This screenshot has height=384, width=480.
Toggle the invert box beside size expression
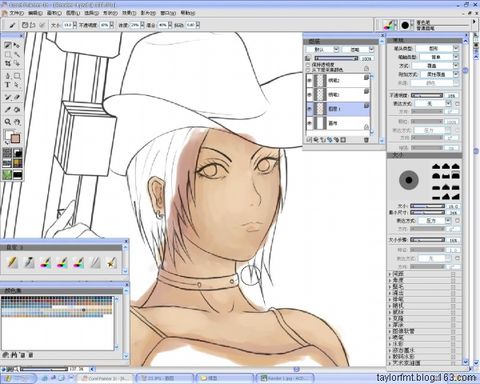[x=457, y=220]
